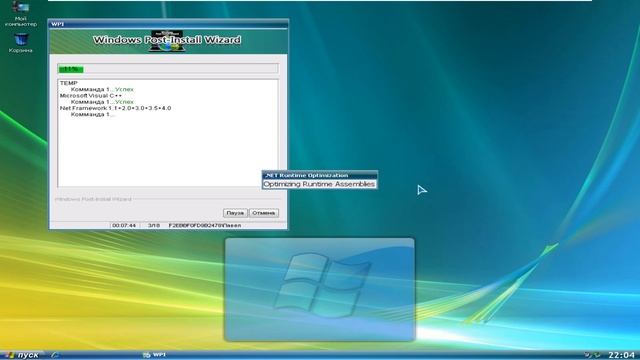Click the Отмена button in WPI

[264, 213]
